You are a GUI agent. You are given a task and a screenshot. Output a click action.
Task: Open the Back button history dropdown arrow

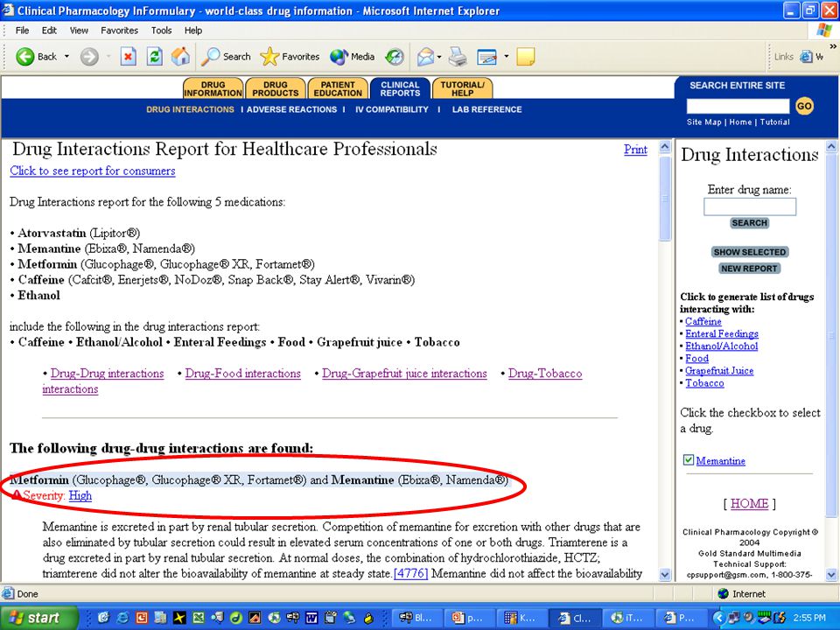coord(66,56)
